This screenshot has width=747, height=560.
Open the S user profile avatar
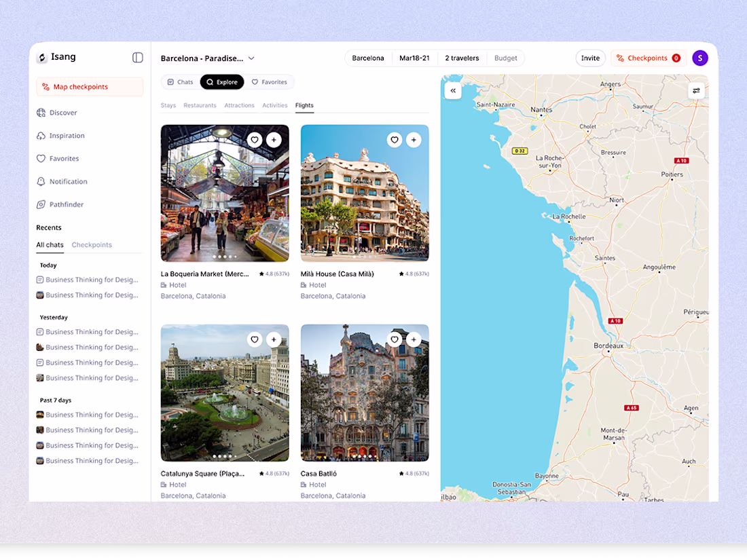coord(700,58)
